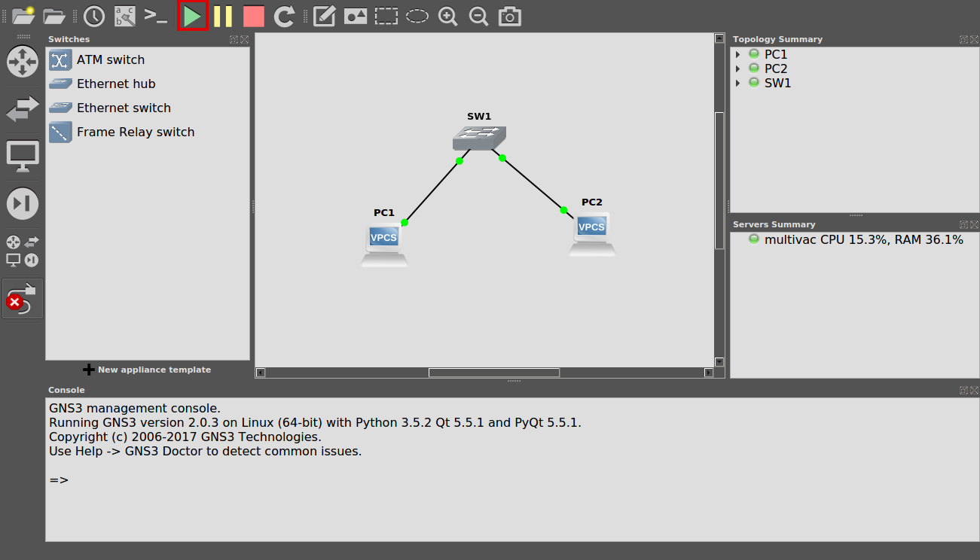Screen dimensions: 980x560
Task: Click the PC1 label on the canvas
Action: coord(384,213)
